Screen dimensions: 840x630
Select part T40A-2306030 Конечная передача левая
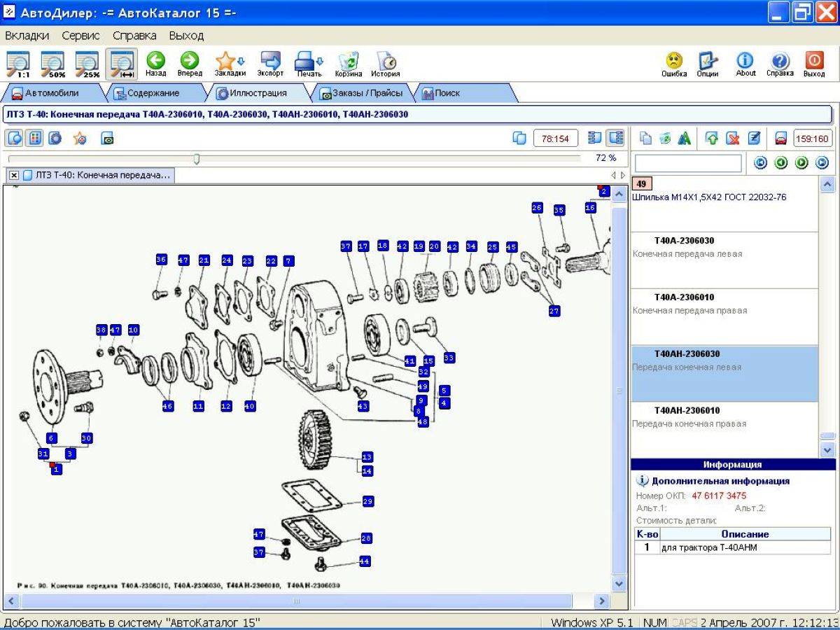point(724,260)
